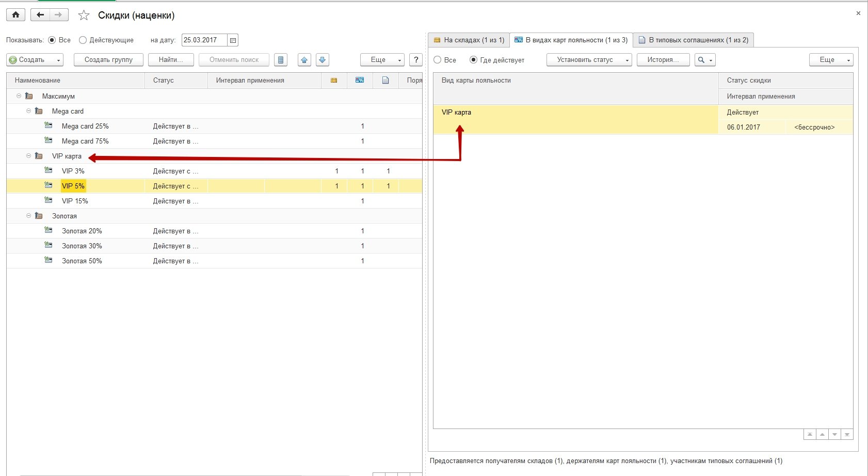The image size is (868, 476).
Task: Collapse the "Максимум" group node
Action: pyautogui.click(x=19, y=96)
